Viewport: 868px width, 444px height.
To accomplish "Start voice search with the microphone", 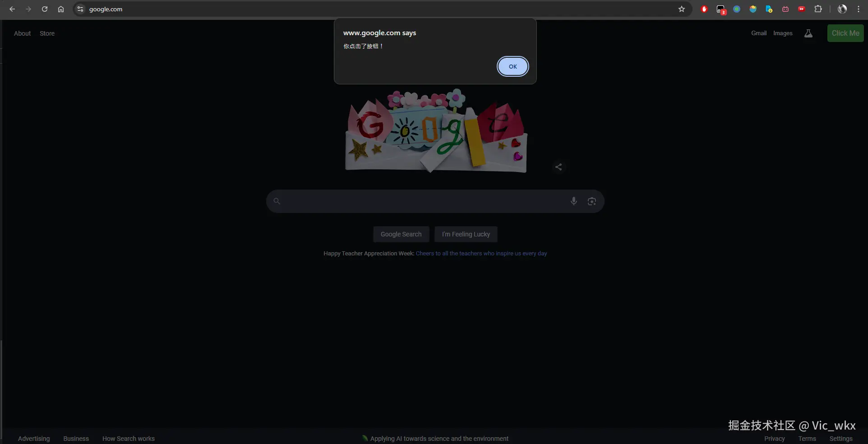I will (x=574, y=201).
